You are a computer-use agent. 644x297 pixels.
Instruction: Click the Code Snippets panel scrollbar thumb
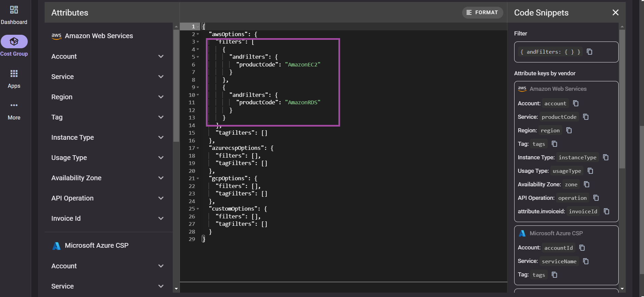pos(622,99)
